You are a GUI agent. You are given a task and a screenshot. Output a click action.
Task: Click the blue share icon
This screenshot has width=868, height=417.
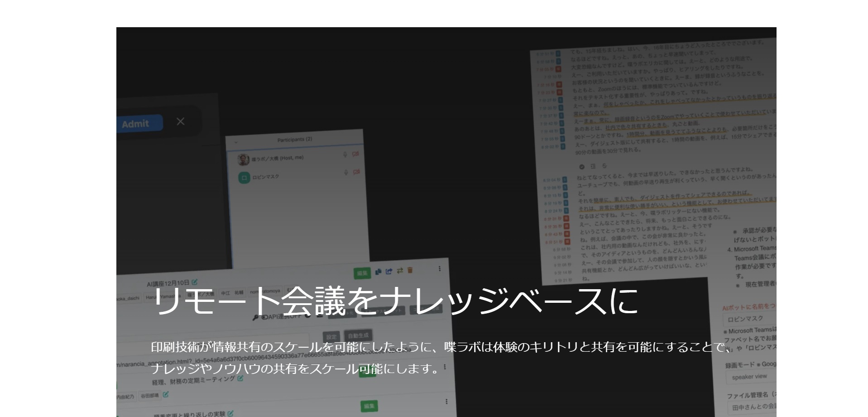(389, 271)
